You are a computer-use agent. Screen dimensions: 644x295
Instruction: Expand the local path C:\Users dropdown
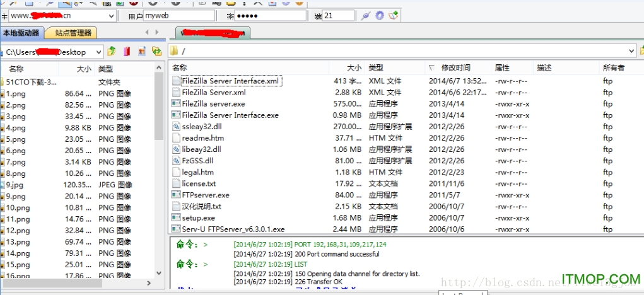pyautogui.click(x=99, y=52)
